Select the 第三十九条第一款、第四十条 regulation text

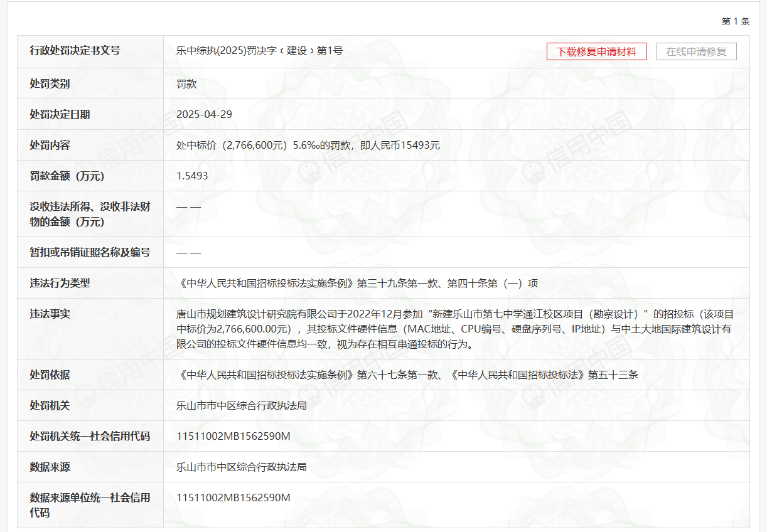coord(357,283)
